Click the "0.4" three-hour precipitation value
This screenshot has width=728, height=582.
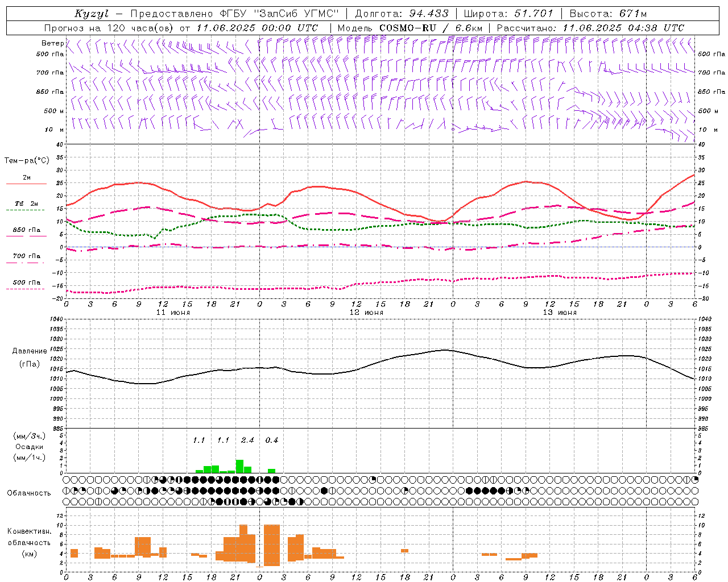[x=272, y=440]
